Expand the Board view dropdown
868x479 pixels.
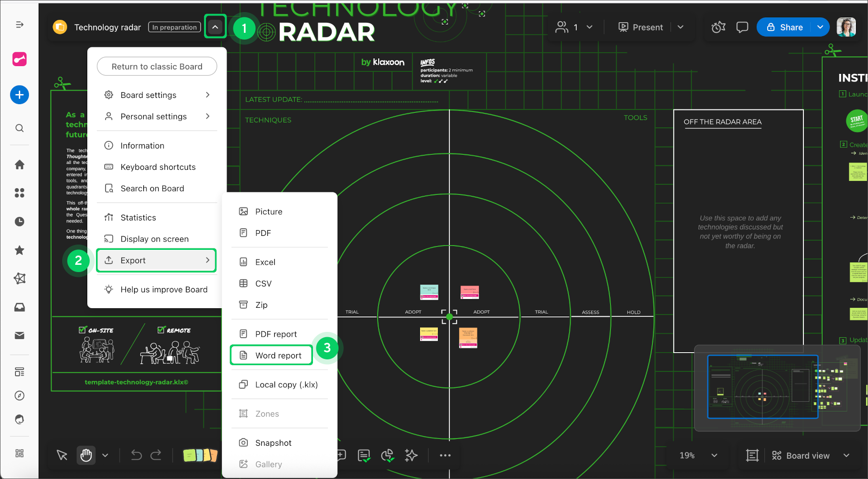[846, 455]
